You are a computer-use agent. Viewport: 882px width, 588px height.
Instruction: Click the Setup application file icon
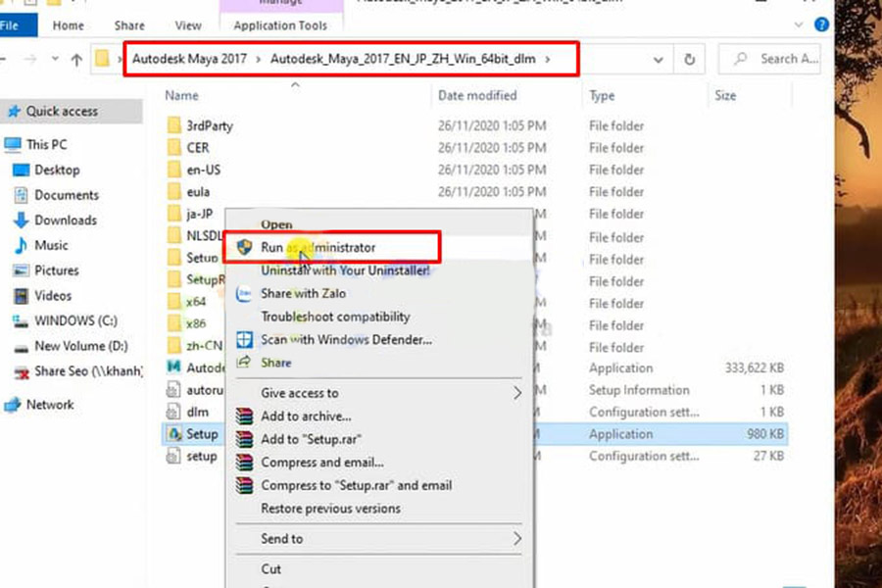coord(174,434)
